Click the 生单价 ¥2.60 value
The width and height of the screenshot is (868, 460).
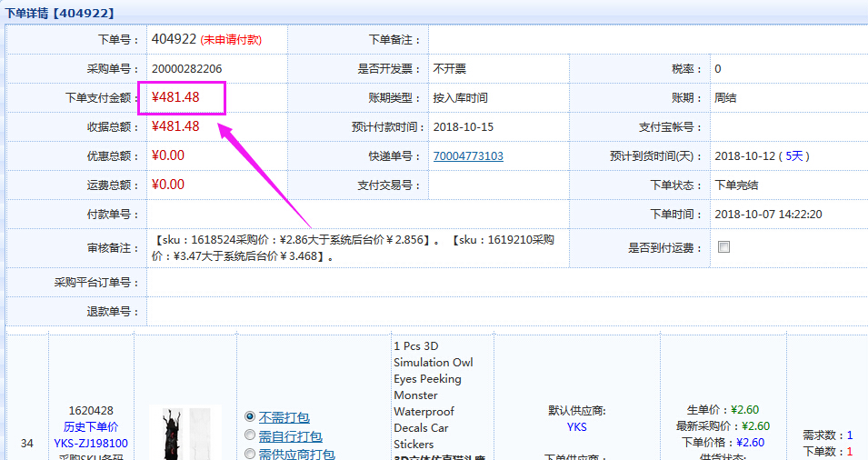click(x=744, y=410)
